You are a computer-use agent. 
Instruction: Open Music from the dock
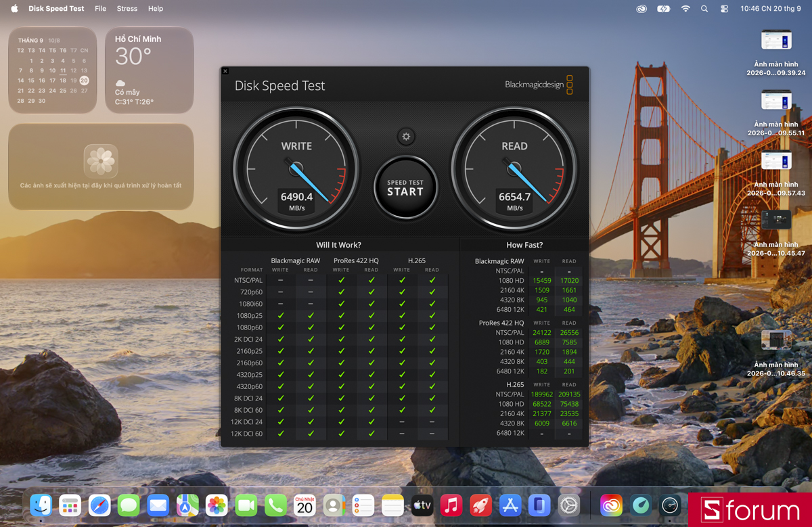pos(451,505)
